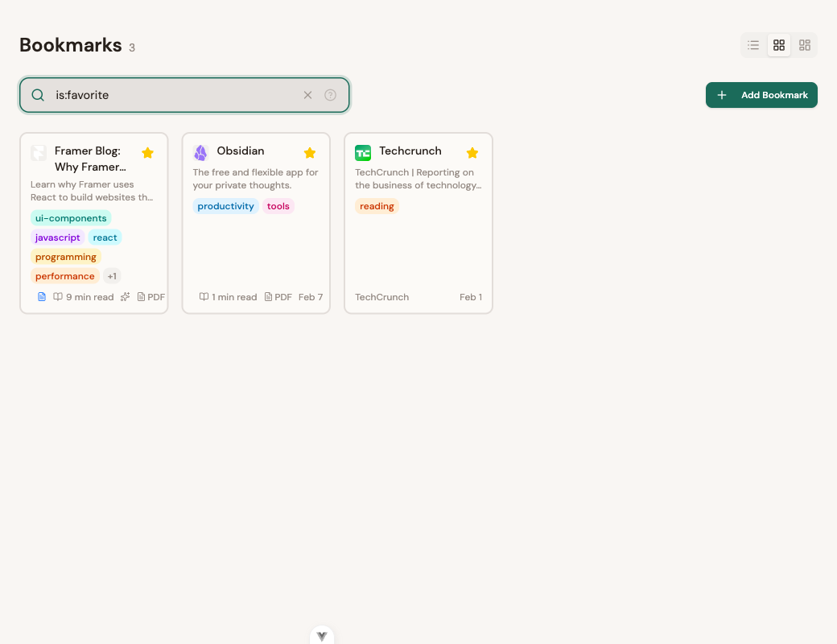Click the blue document icon on Framer card
Image resolution: width=837 pixels, height=644 pixels.
click(42, 297)
